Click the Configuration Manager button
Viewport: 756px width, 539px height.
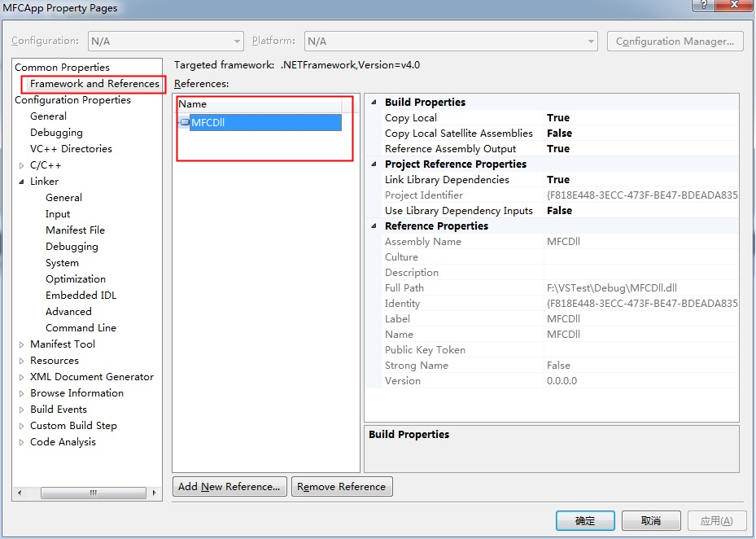[x=675, y=41]
